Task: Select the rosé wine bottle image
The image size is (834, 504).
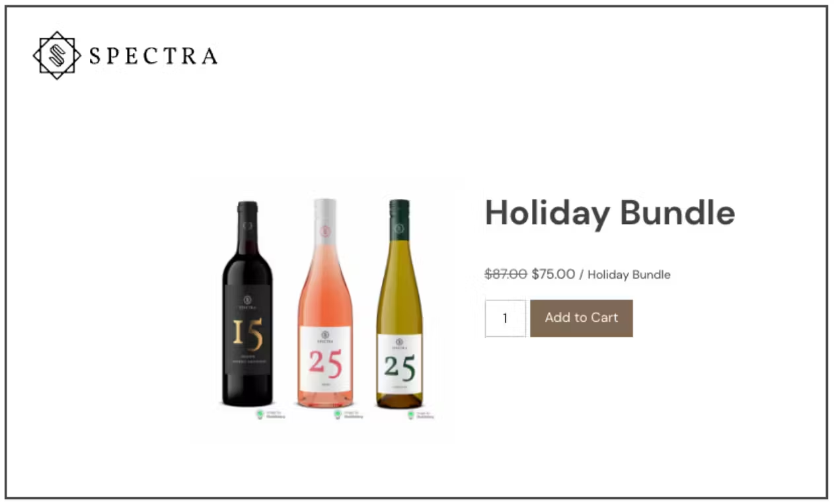Action: click(x=324, y=303)
